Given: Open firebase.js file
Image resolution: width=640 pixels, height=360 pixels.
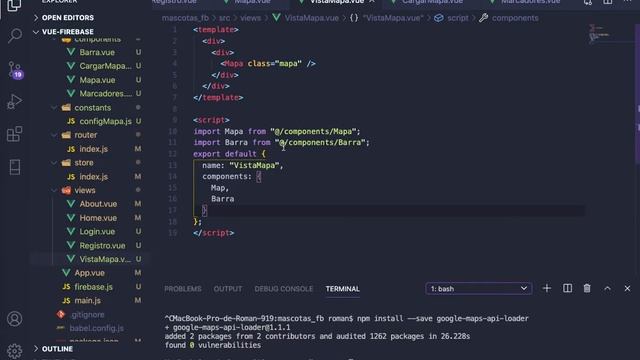Looking at the screenshot, I should [93, 287].
